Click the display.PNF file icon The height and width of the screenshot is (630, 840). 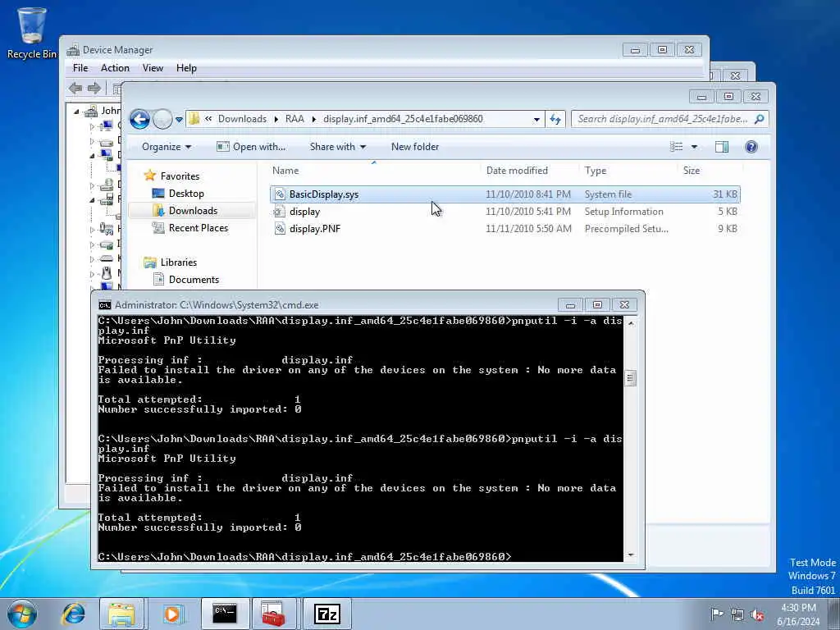pos(280,229)
